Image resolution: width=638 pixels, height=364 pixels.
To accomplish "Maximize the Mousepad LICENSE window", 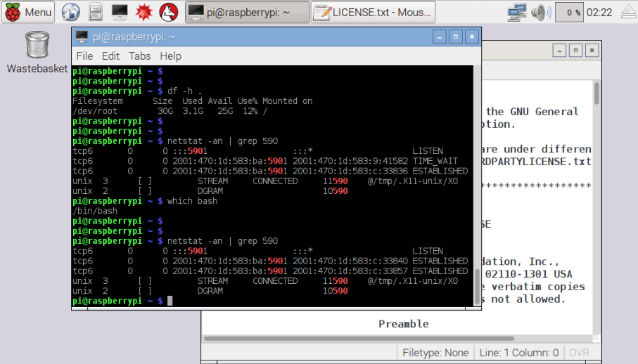I will coord(575,51).
